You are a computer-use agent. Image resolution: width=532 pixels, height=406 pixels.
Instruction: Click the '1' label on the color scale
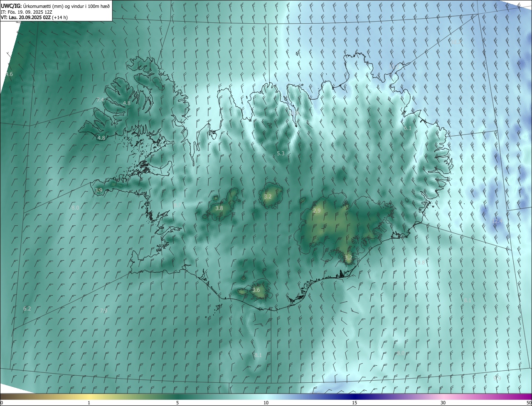pyautogui.click(x=89, y=403)
